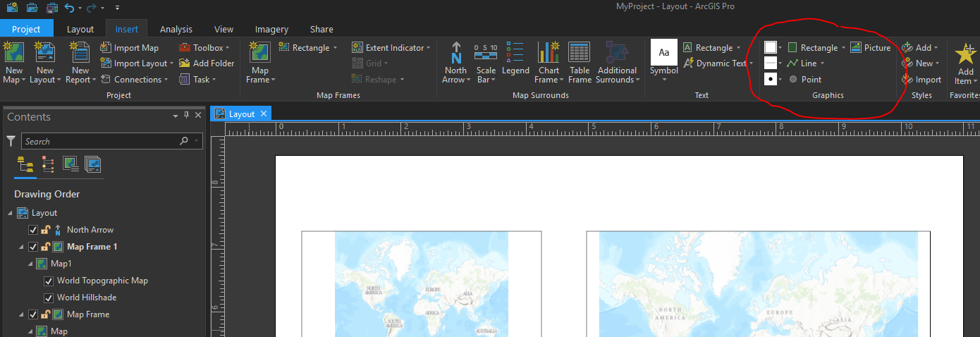Uncheck World Topographic Map layer
980x337 pixels.
[49, 281]
